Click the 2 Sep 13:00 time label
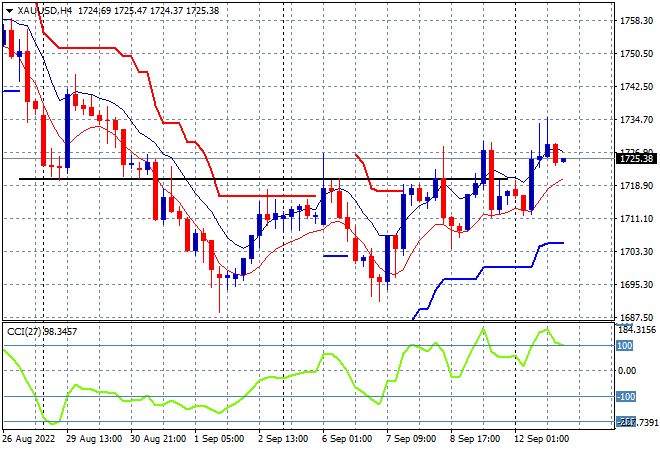The height and width of the screenshot is (450, 660). pyautogui.click(x=283, y=439)
